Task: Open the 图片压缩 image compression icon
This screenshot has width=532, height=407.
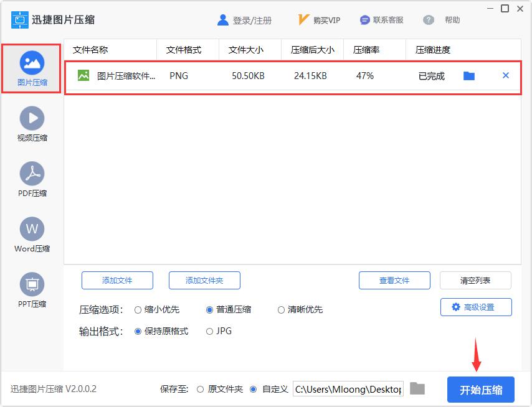Action: 32,63
